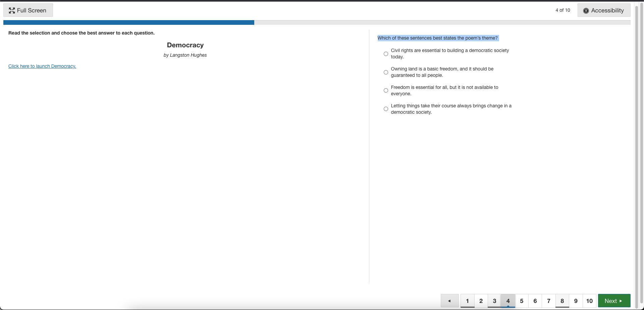This screenshot has width=644, height=310.
Task: Go to question 9
Action: pyautogui.click(x=576, y=301)
